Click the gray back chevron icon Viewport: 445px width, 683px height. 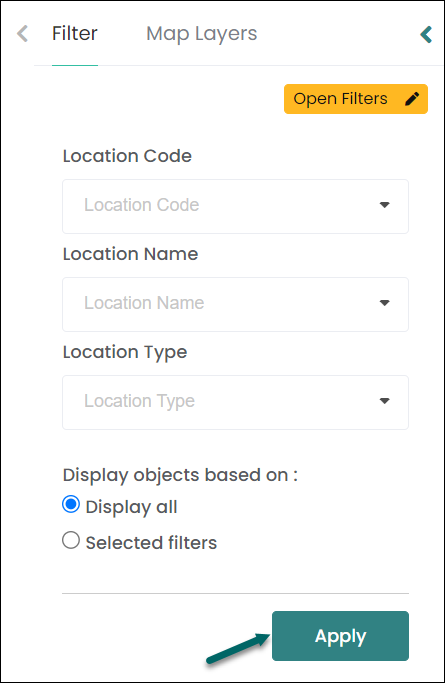[22, 34]
